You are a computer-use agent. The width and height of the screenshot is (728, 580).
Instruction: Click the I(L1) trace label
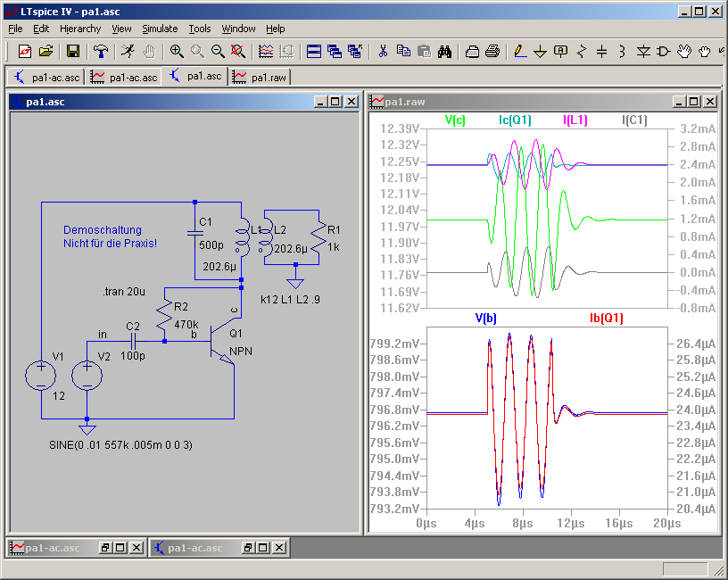575,120
